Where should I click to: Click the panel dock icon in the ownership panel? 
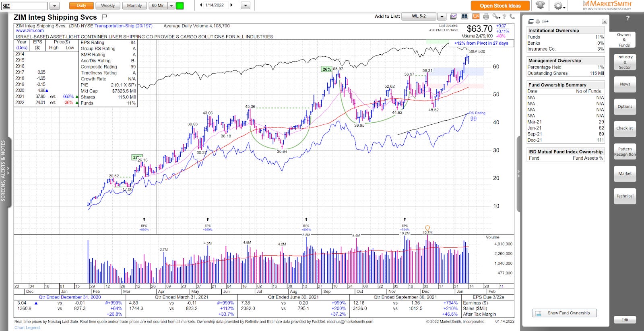(531, 21)
